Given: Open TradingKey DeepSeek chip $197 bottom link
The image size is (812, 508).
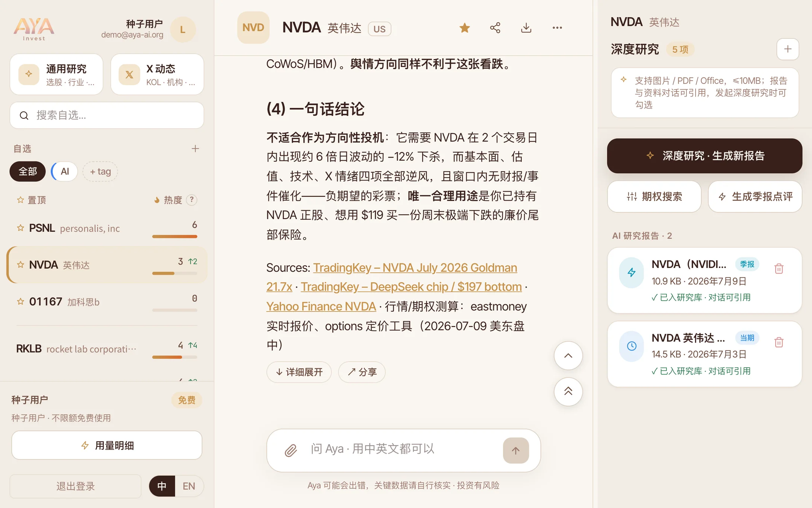Looking at the screenshot, I should [x=411, y=287].
